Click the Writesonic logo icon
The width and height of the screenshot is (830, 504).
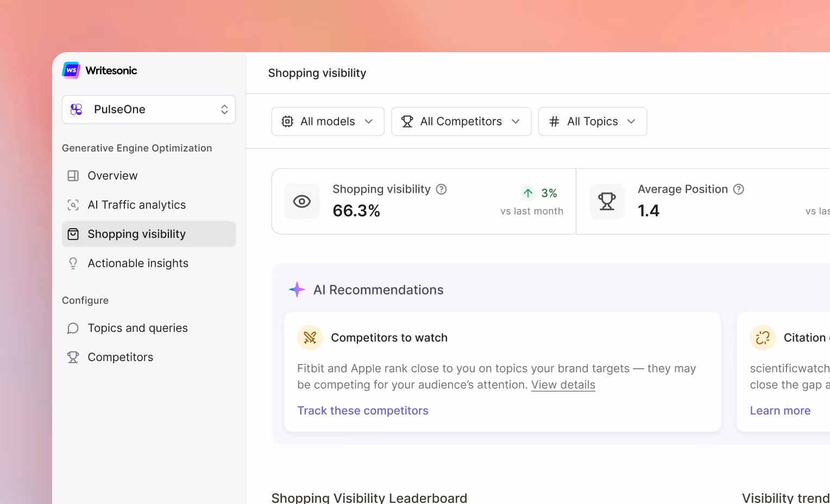(71, 71)
